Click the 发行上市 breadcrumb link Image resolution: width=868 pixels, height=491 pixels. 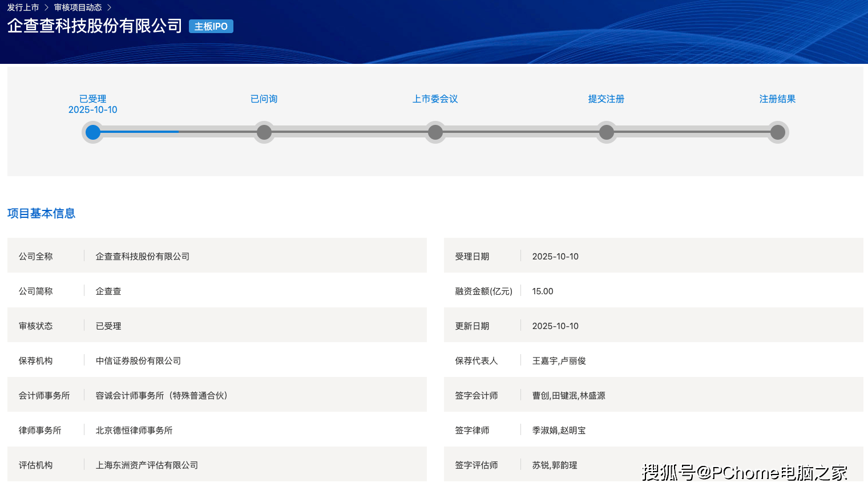pos(23,7)
